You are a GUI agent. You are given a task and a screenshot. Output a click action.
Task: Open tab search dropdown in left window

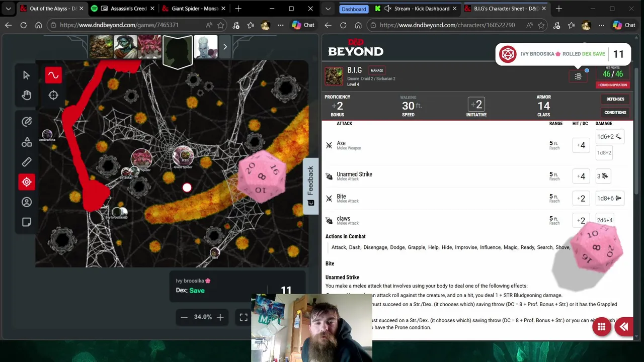pyautogui.click(x=8, y=9)
